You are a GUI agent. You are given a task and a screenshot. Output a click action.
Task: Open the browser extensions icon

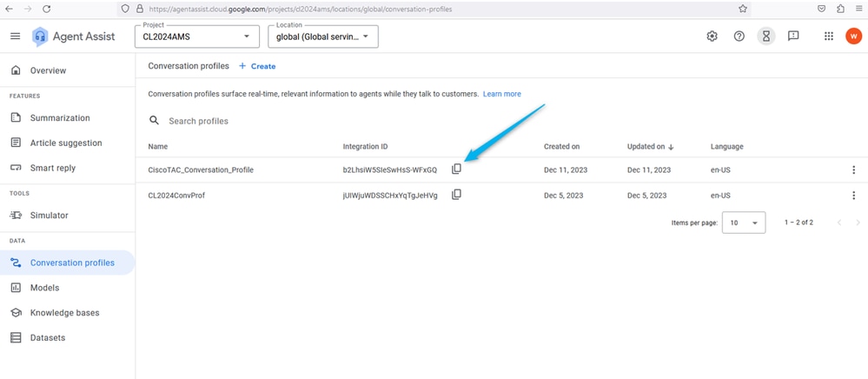[x=840, y=9]
